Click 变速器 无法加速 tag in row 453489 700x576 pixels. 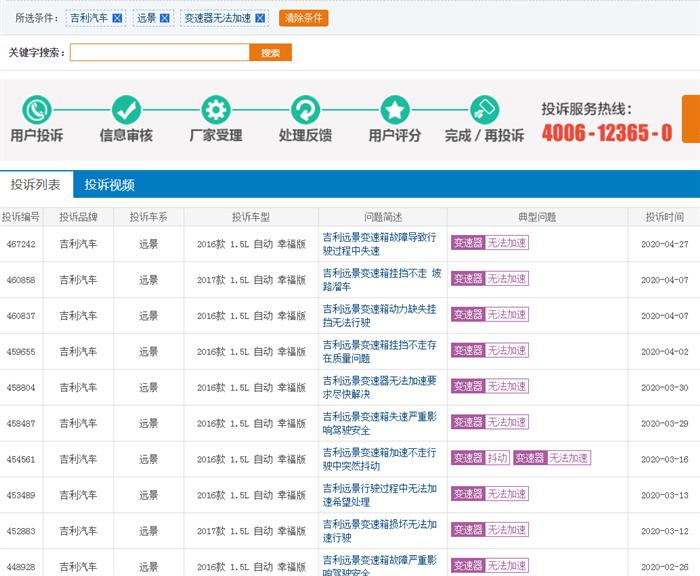tap(490, 494)
